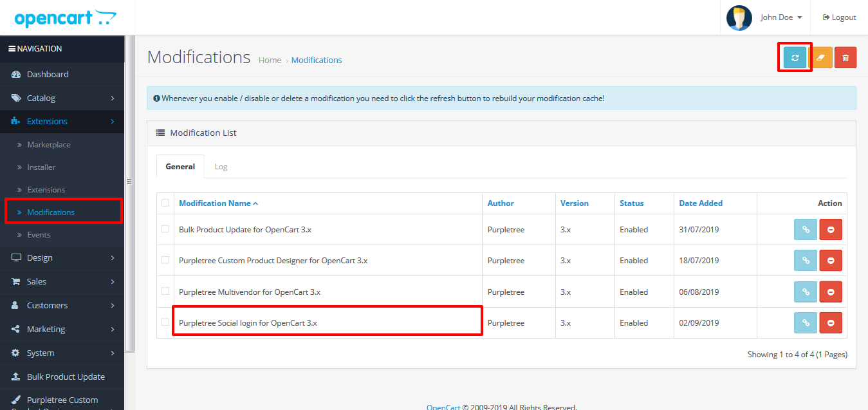Click the Extensions puzzle icon
The image size is (868, 410).
(x=16, y=121)
